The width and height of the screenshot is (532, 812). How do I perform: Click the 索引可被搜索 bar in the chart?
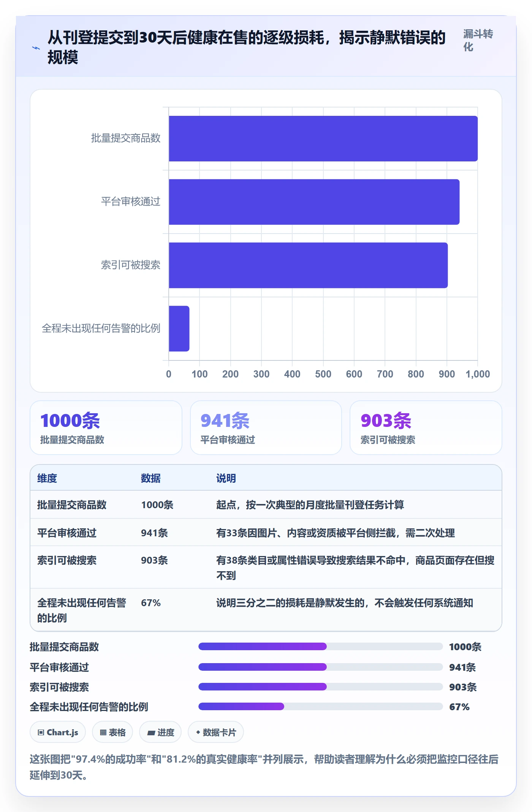click(x=308, y=265)
